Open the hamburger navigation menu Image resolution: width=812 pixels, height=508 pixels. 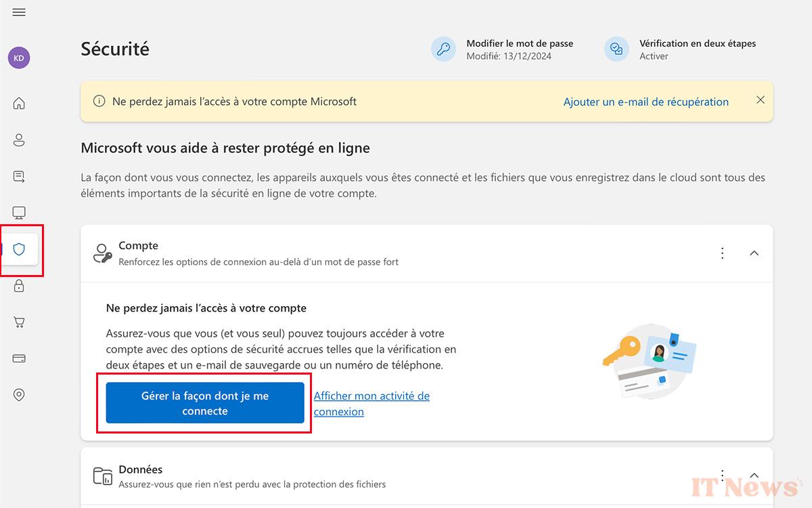pos(19,13)
